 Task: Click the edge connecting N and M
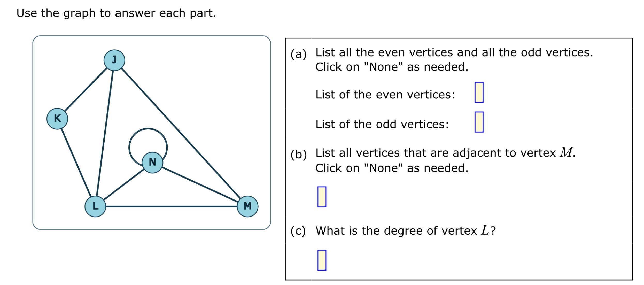point(200,184)
